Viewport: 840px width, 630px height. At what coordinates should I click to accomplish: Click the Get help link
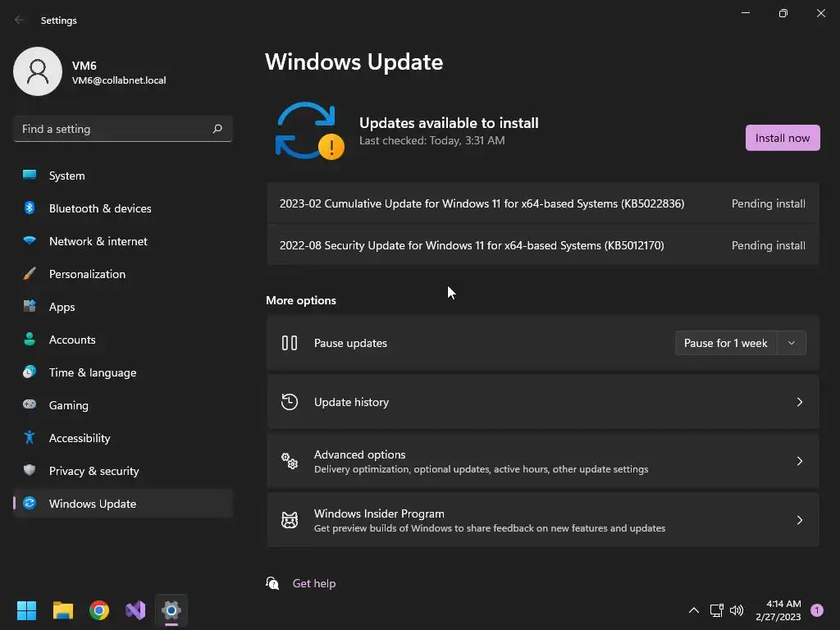click(x=314, y=583)
